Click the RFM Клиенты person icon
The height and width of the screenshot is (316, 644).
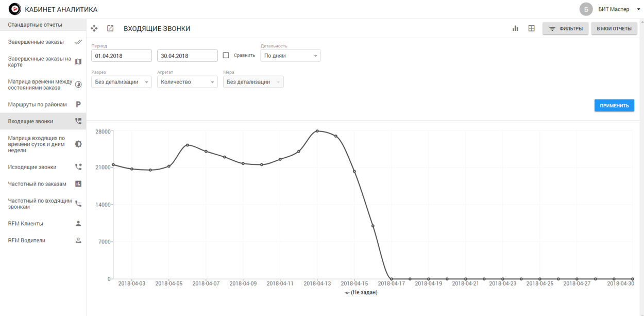[78, 224]
